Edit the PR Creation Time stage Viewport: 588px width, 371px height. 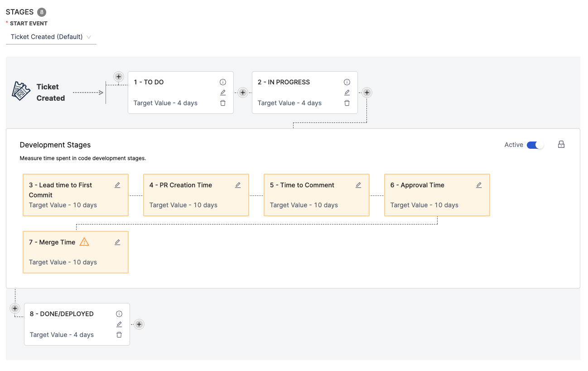pos(238,185)
